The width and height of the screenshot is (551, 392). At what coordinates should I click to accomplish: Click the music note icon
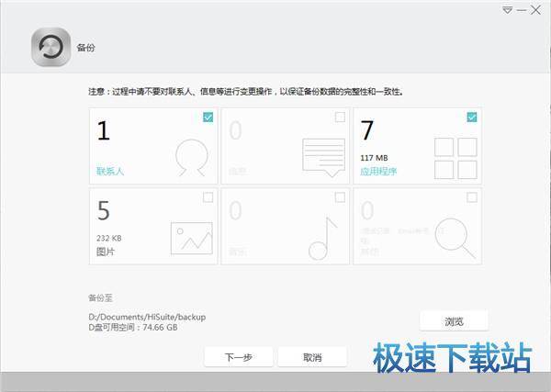point(323,239)
